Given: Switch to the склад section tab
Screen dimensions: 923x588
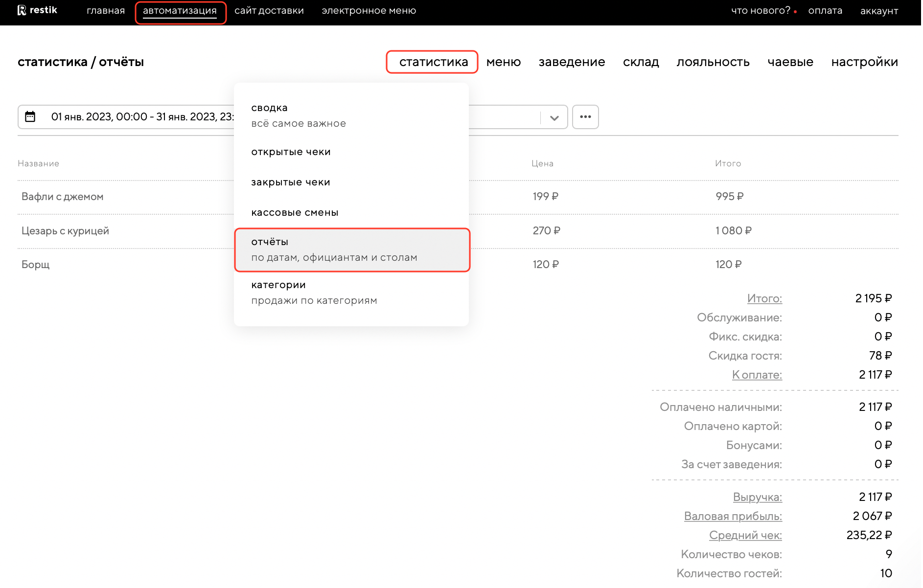Looking at the screenshot, I should (x=641, y=62).
